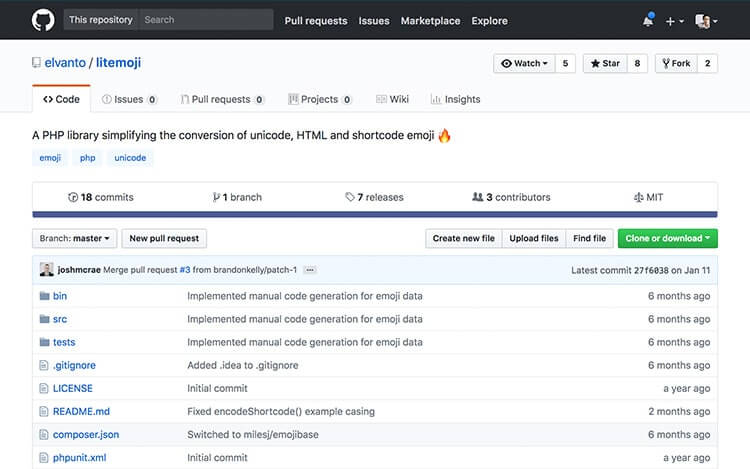Open the Watch dropdown
750x469 pixels.
[524, 63]
